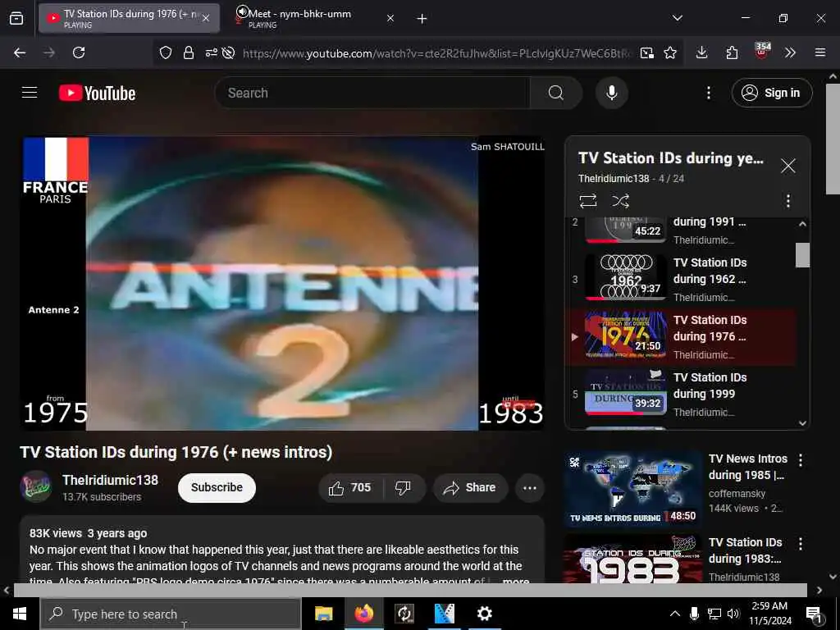The height and width of the screenshot is (630, 840).
Task: Dislike this video
Action: [403, 487]
